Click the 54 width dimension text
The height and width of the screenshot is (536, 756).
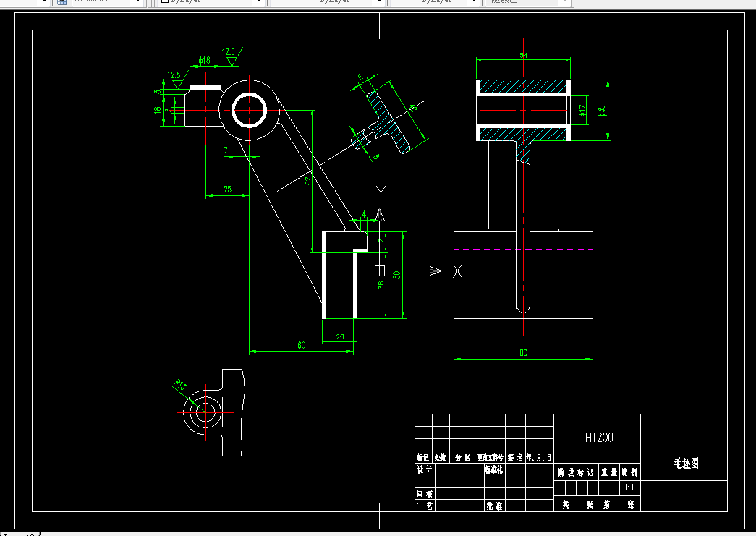pyautogui.click(x=524, y=56)
